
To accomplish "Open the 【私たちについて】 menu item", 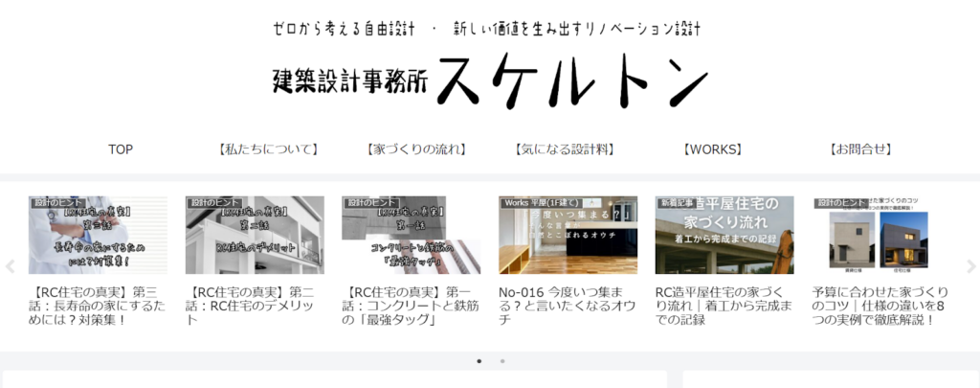I will pyautogui.click(x=267, y=149).
